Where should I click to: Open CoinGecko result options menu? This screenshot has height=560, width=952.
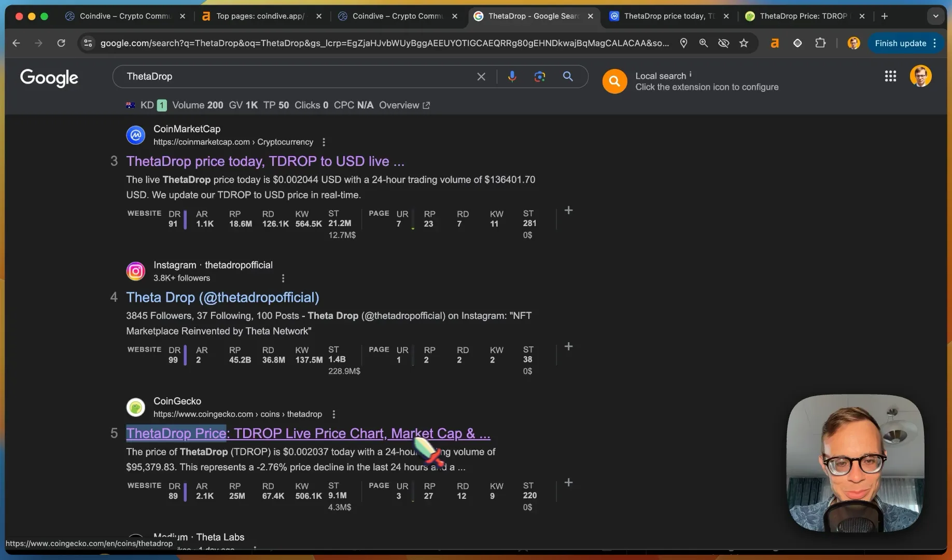334,414
